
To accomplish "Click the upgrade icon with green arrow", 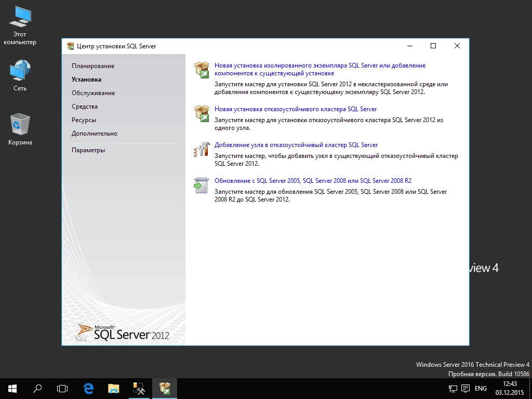I will pyautogui.click(x=201, y=185).
